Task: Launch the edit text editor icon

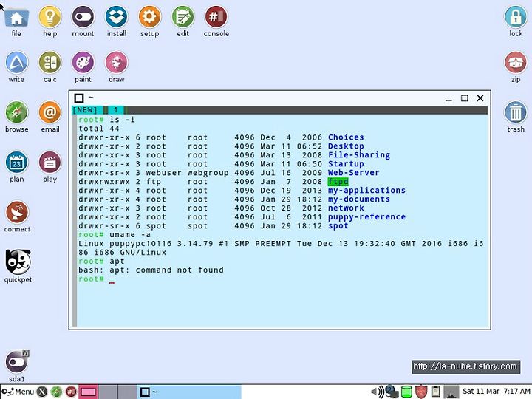Action: tap(183, 17)
